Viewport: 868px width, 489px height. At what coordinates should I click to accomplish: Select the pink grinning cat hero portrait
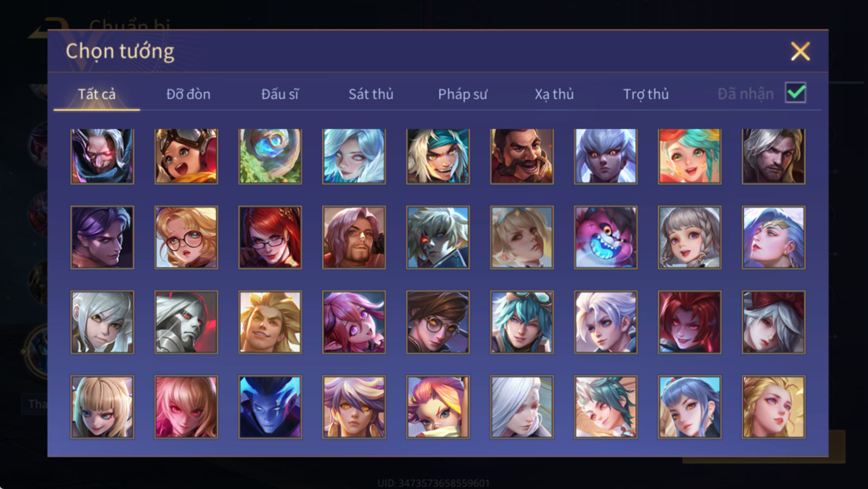(x=605, y=237)
